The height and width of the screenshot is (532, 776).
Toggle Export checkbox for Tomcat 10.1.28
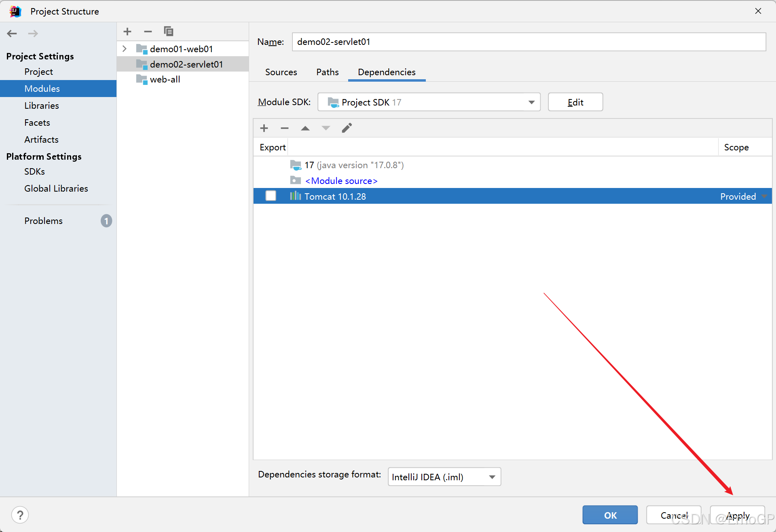coord(271,196)
